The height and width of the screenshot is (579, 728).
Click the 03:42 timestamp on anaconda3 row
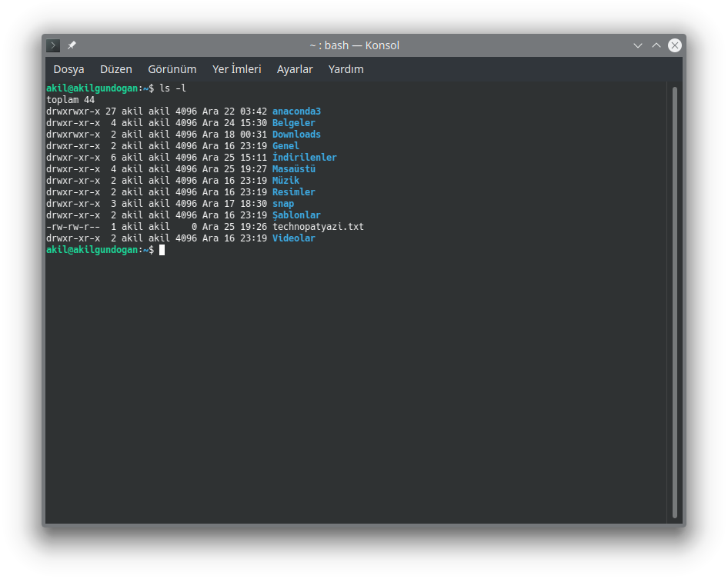tap(253, 111)
